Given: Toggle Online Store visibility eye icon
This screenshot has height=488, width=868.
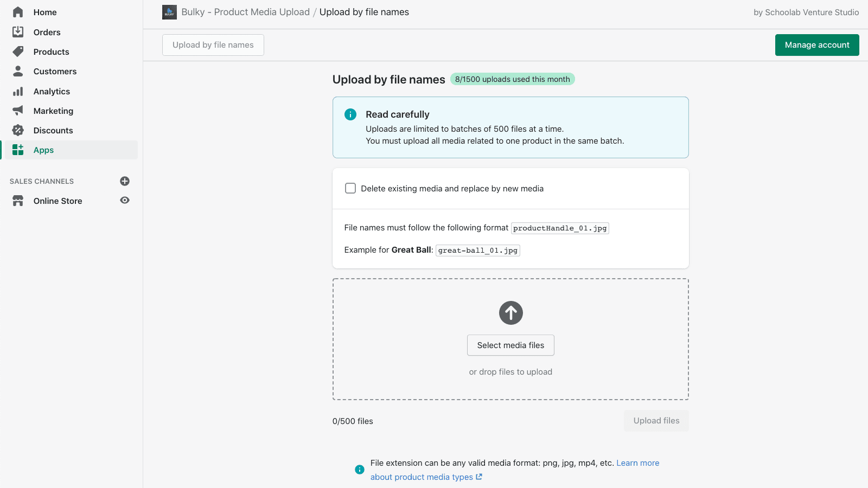Looking at the screenshot, I should point(124,200).
